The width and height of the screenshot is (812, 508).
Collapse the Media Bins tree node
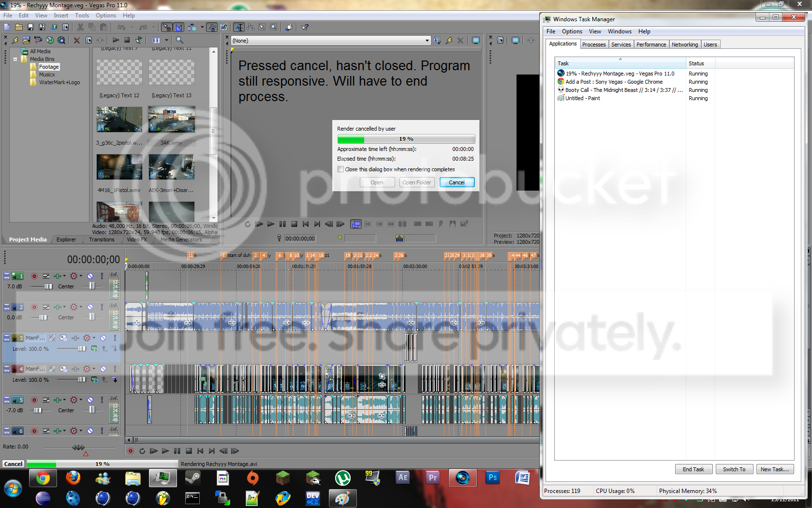pos(15,59)
